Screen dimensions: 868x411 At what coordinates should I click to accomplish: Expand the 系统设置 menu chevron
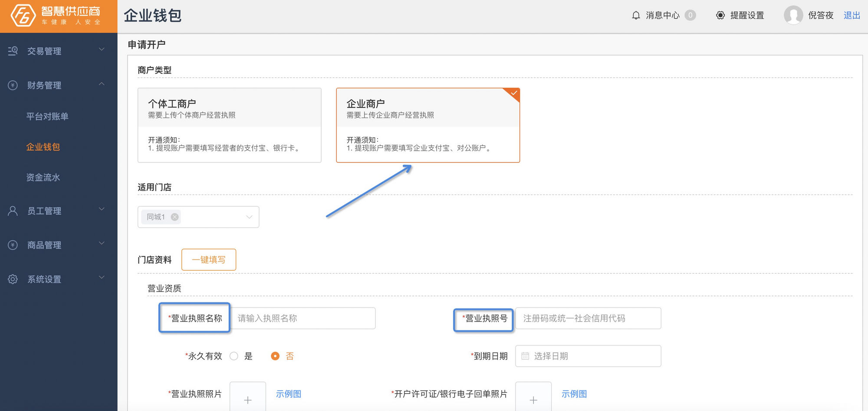pyautogui.click(x=102, y=278)
